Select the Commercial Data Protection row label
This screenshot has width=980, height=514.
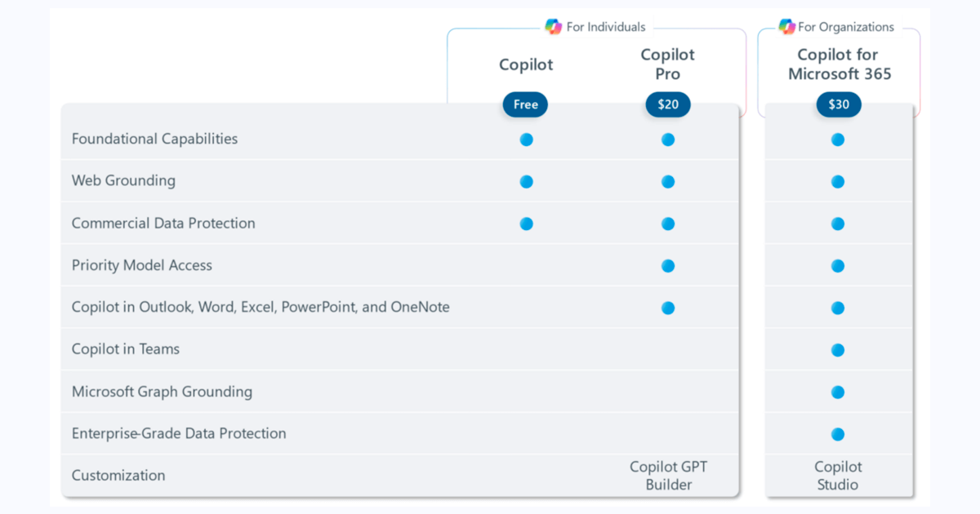coord(163,223)
